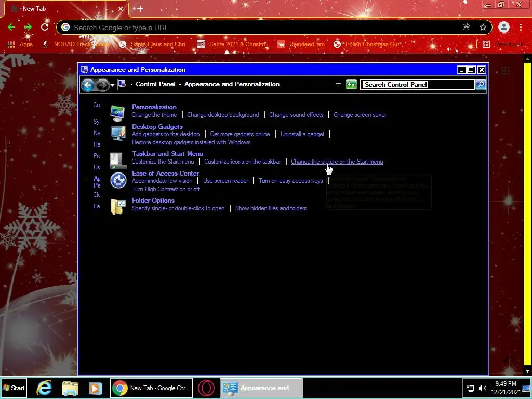Open Apps shortcut in bookmarks bar
This screenshot has height=399, width=532.
point(20,44)
